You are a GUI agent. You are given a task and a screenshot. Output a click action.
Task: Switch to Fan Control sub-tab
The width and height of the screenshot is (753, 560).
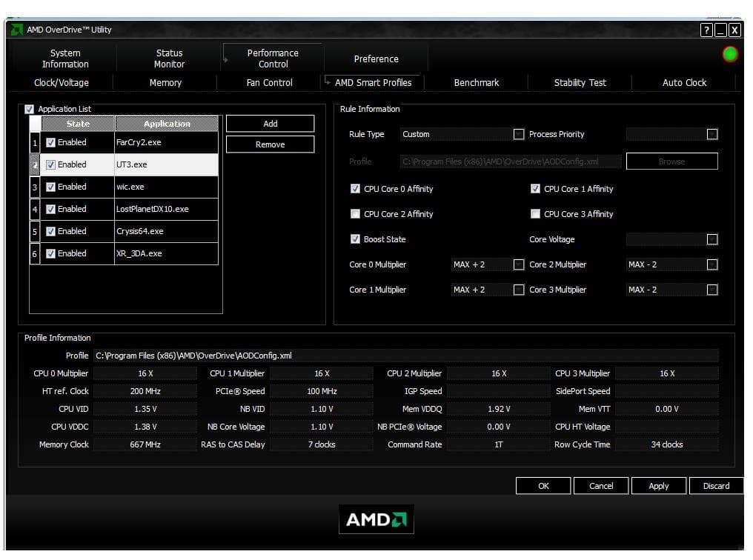(270, 82)
